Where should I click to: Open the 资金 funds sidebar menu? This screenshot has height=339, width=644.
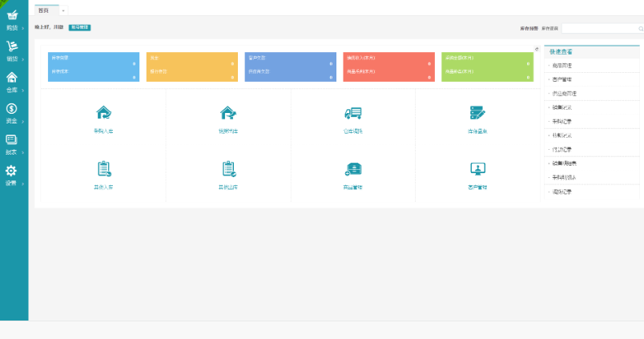coord(12,112)
